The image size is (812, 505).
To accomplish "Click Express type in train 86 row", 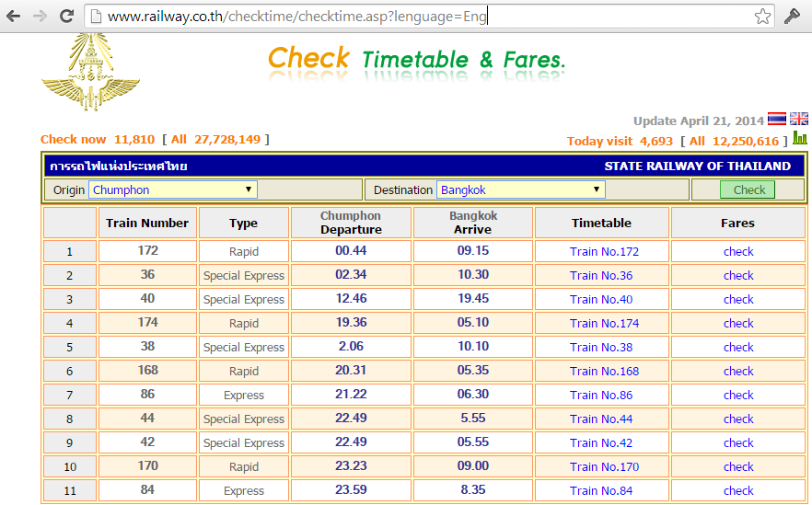I will tap(243, 396).
